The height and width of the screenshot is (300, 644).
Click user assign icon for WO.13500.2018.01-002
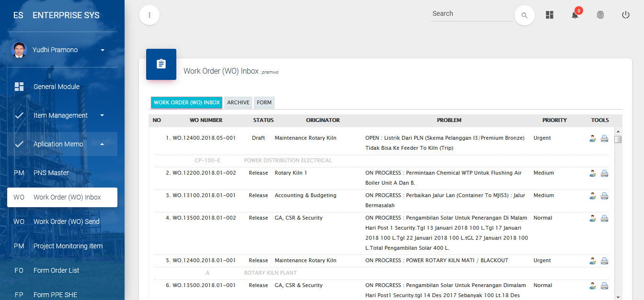click(593, 219)
